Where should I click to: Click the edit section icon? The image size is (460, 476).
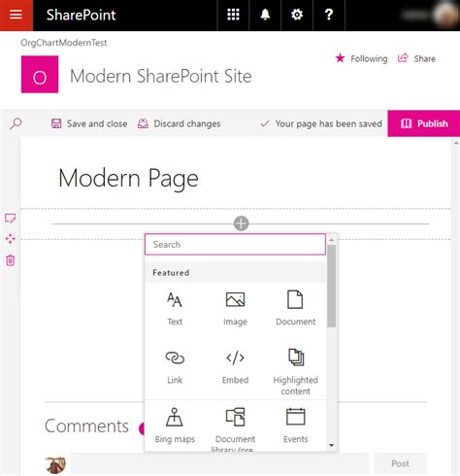coord(11,219)
